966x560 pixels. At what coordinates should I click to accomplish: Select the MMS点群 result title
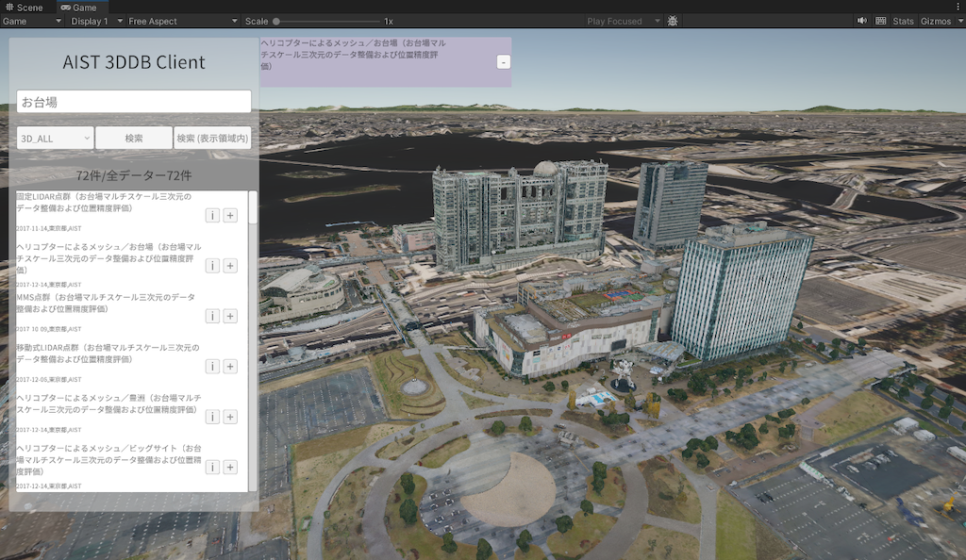[x=106, y=303]
